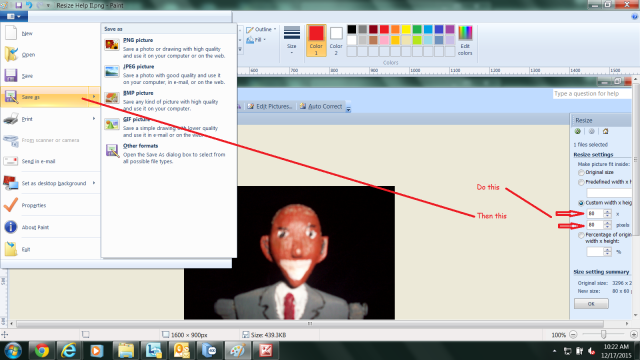Open Other formats save dialog
This screenshot has height=360, width=640.
[x=169, y=153]
